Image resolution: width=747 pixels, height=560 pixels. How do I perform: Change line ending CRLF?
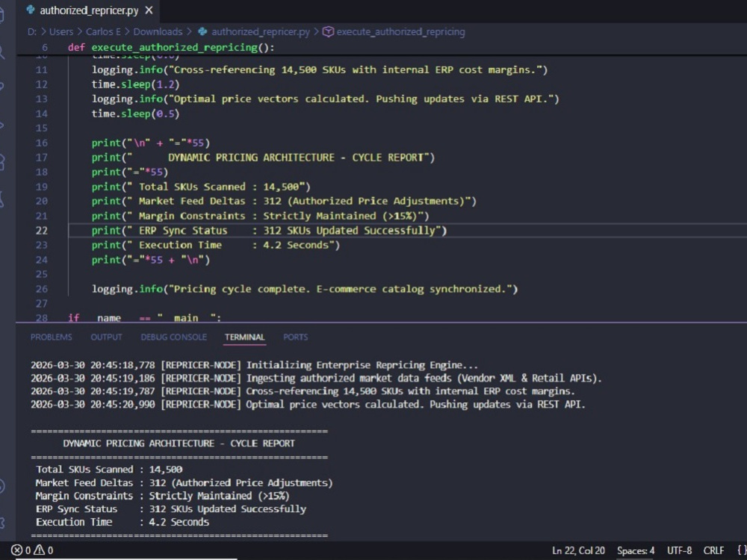click(713, 550)
